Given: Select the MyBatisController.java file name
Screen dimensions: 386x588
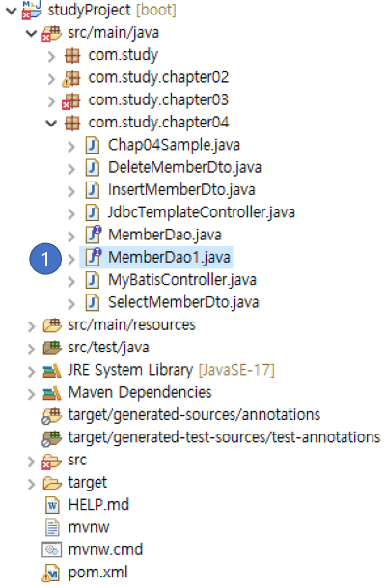Looking at the screenshot, I should pyautogui.click(x=182, y=280).
